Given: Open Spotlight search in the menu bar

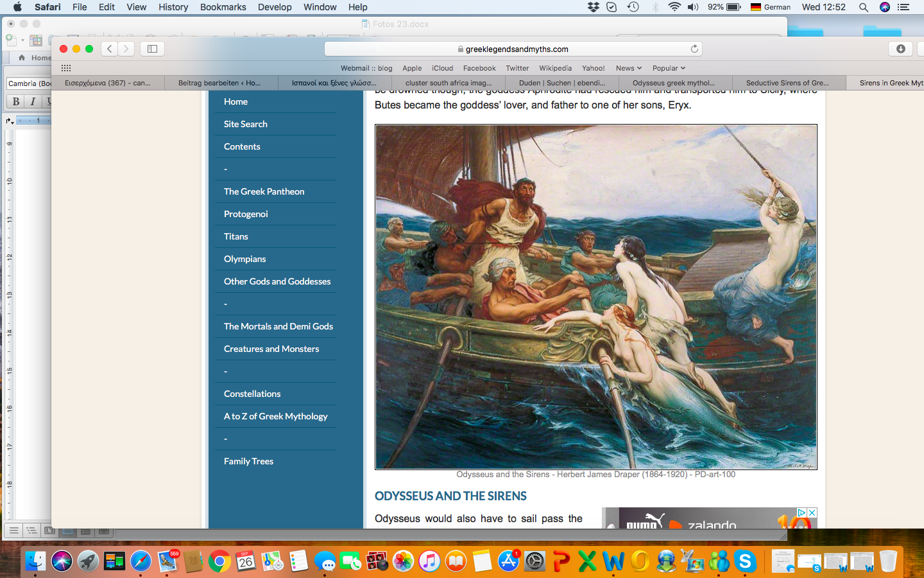Looking at the screenshot, I should pyautogui.click(x=864, y=7).
